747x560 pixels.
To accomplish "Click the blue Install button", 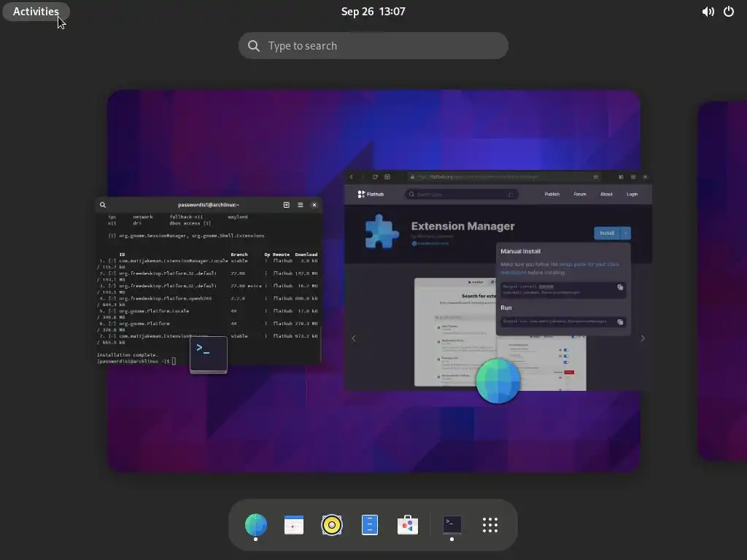I will (x=606, y=233).
